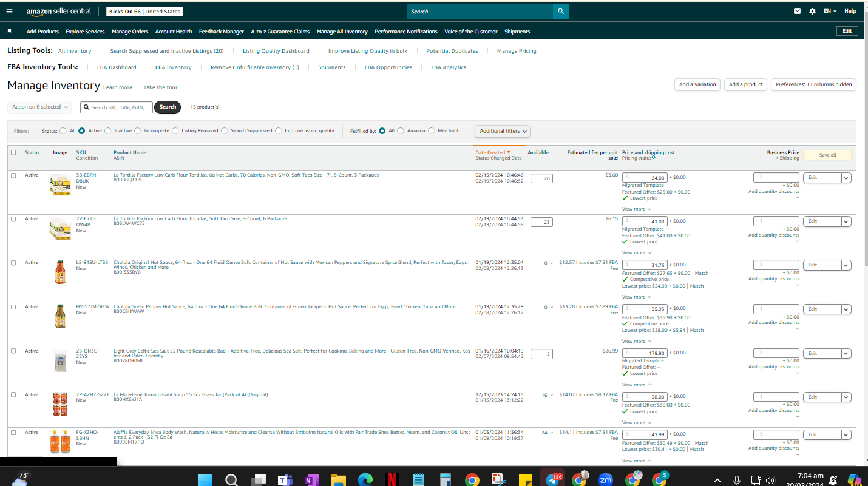Click the Add a Variation button
Screen dimensions: 868x486
click(x=697, y=84)
